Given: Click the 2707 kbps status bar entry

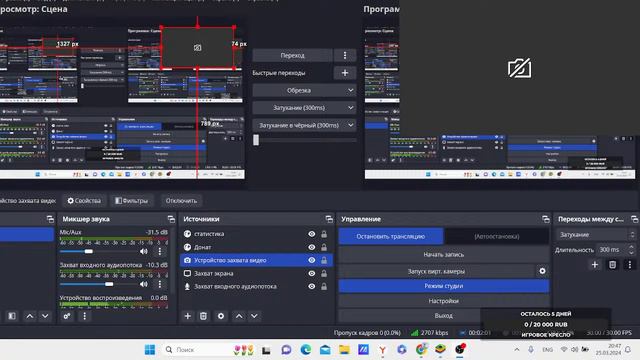Looking at the screenshot, I should [x=429, y=333].
